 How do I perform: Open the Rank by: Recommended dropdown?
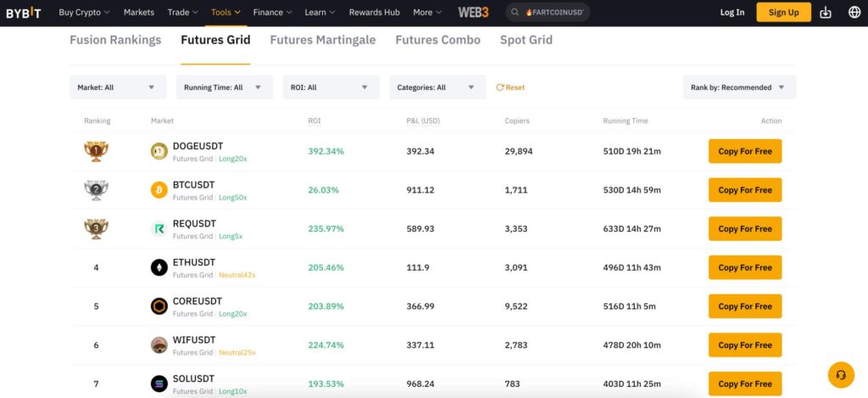click(x=739, y=87)
